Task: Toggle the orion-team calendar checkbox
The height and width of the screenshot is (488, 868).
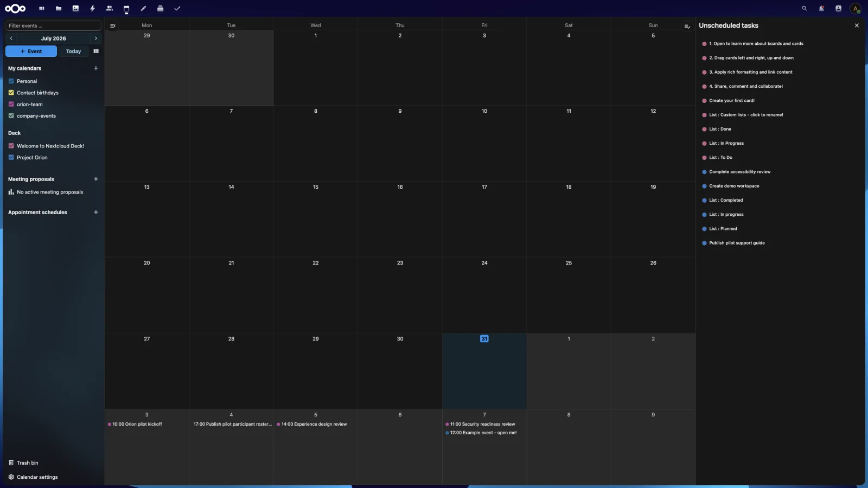Action: pyautogui.click(x=11, y=104)
